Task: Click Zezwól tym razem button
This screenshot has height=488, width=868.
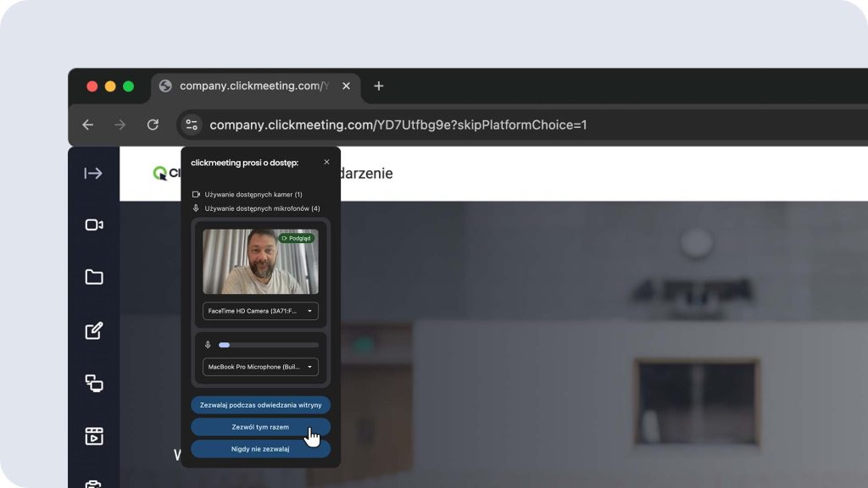Action: point(261,427)
